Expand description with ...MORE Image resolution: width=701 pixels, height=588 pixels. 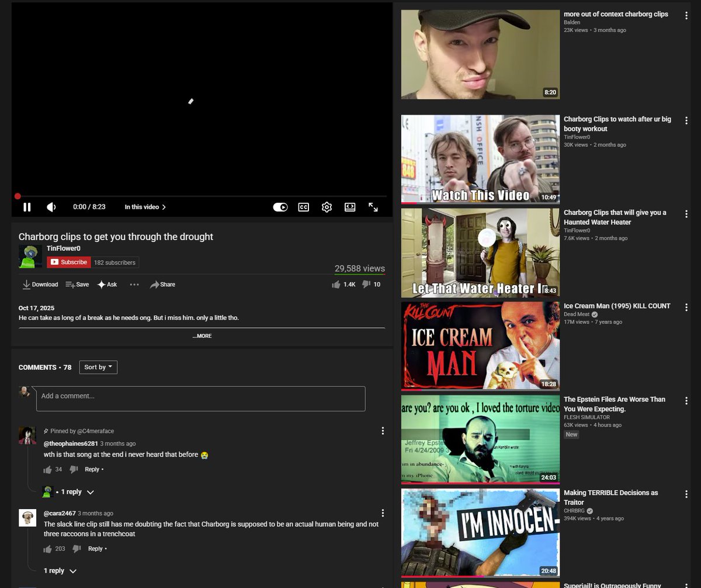pyautogui.click(x=202, y=336)
